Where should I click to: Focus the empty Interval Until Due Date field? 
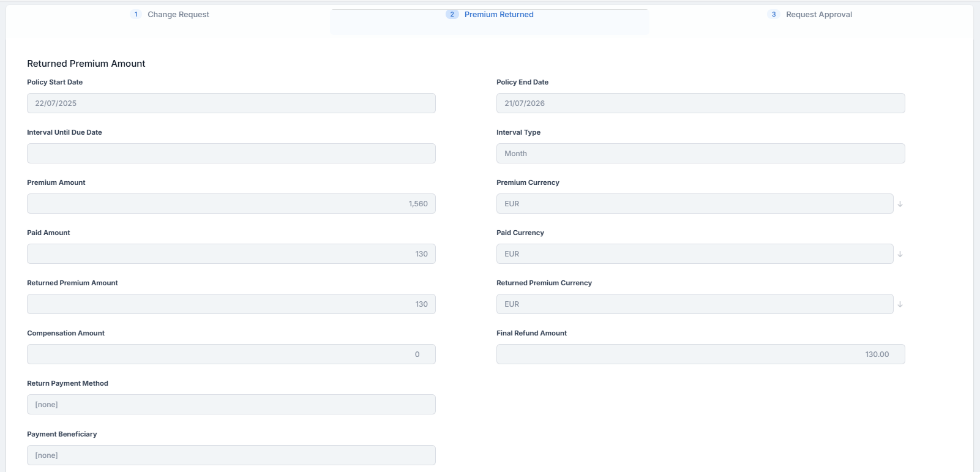click(231, 154)
